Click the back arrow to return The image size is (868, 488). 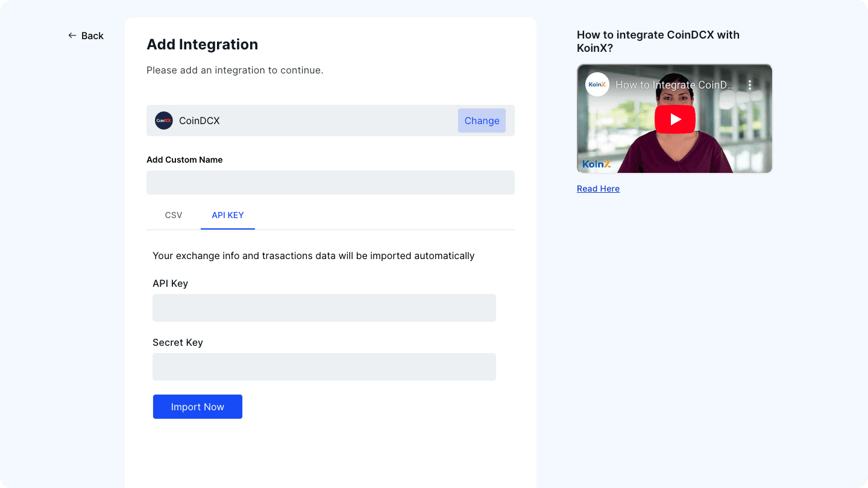[72, 36]
